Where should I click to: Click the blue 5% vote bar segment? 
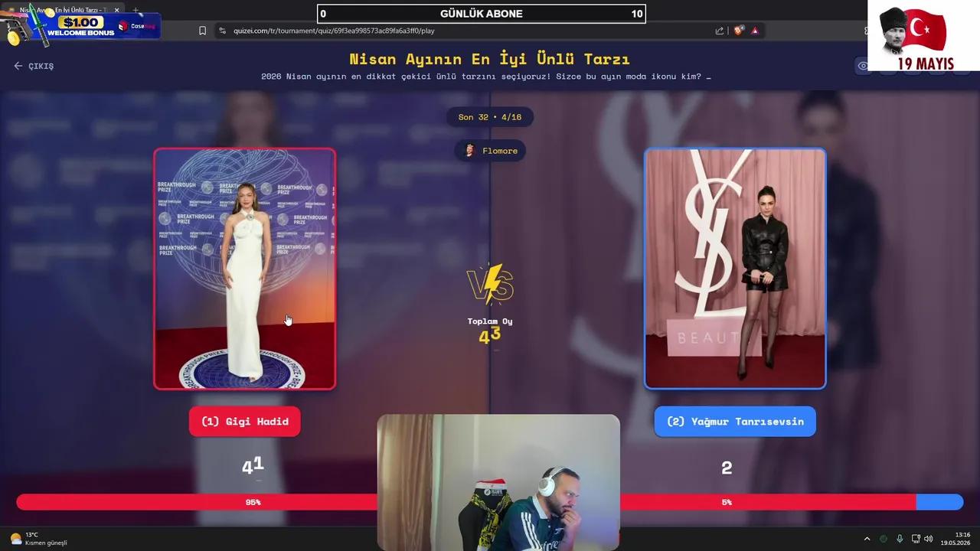click(940, 502)
